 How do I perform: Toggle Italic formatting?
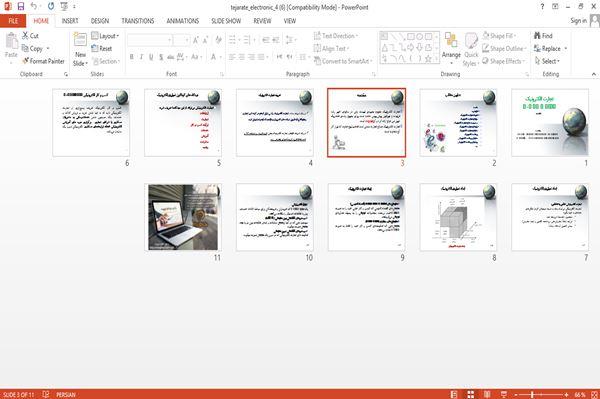[x=141, y=57]
